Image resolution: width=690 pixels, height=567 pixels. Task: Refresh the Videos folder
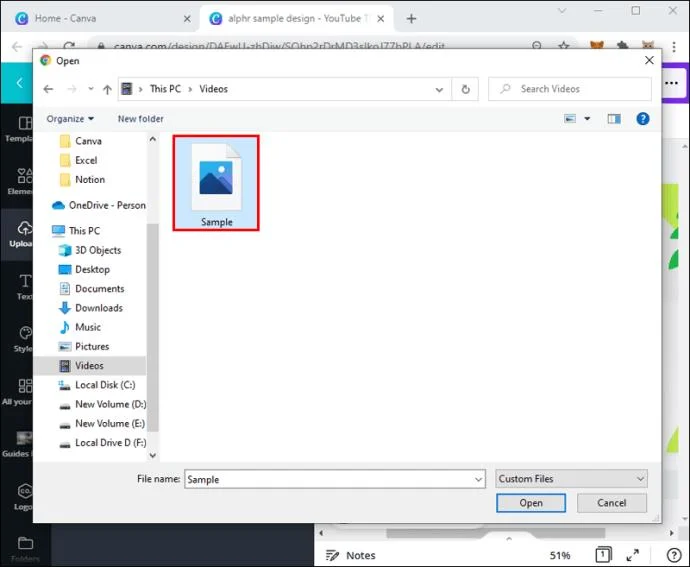click(465, 89)
